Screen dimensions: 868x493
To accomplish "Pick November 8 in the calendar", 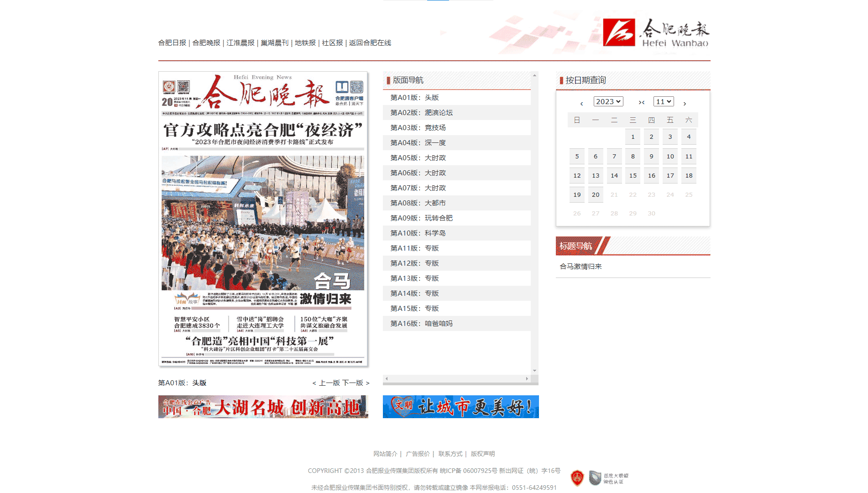I will (633, 157).
